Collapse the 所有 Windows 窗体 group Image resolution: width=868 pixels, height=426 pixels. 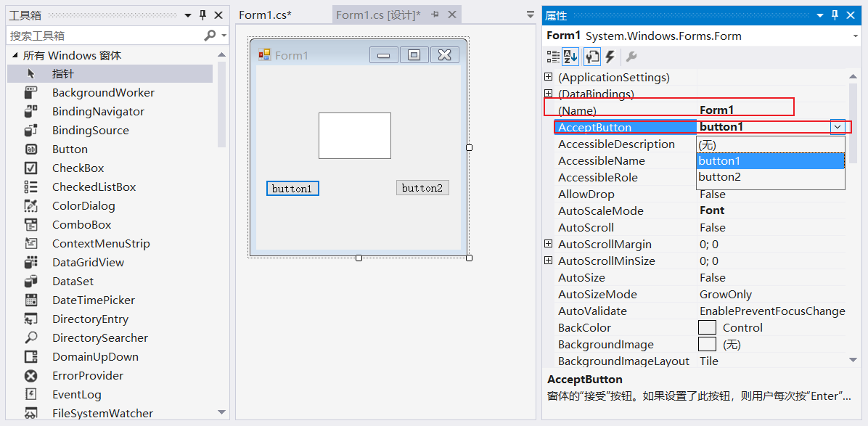click(x=15, y=55)
